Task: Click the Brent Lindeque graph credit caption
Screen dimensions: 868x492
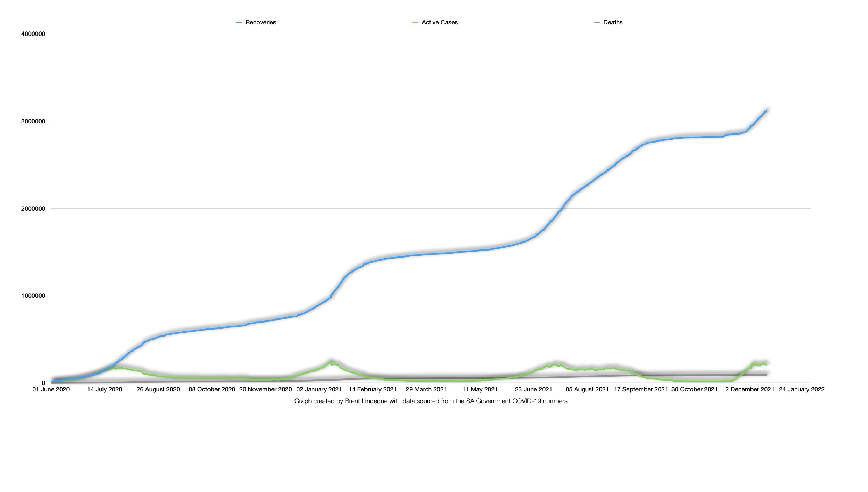Action: [x=431, y=401]
